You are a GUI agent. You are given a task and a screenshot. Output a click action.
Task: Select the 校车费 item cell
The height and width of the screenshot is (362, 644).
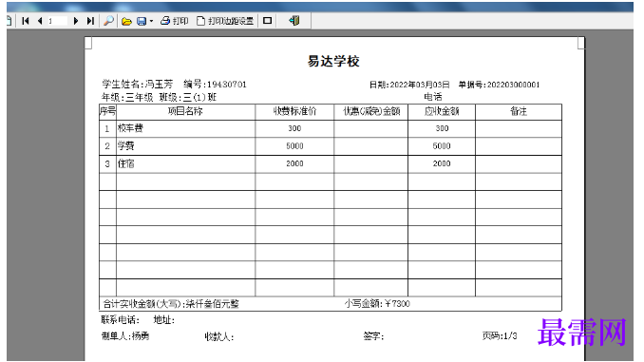click(x=185, y=128)
